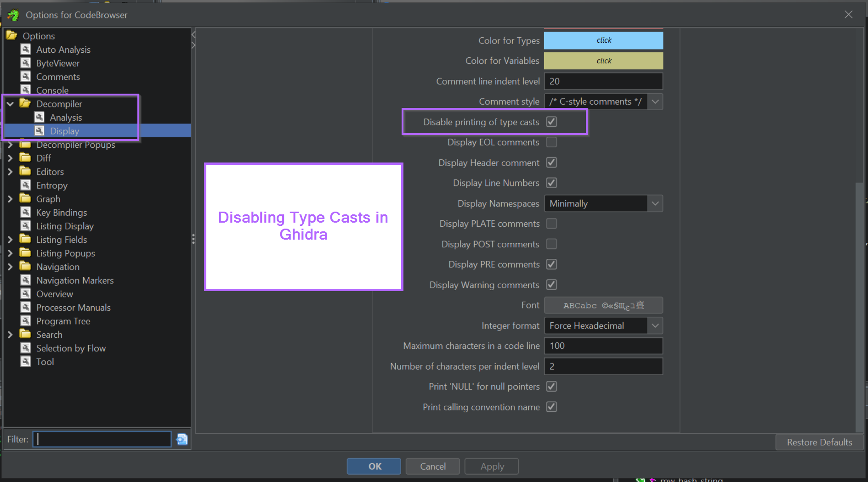This screenshot has width=868, height=482.
Task: Uncheck Print calling convention name
Action: point(551,407)
